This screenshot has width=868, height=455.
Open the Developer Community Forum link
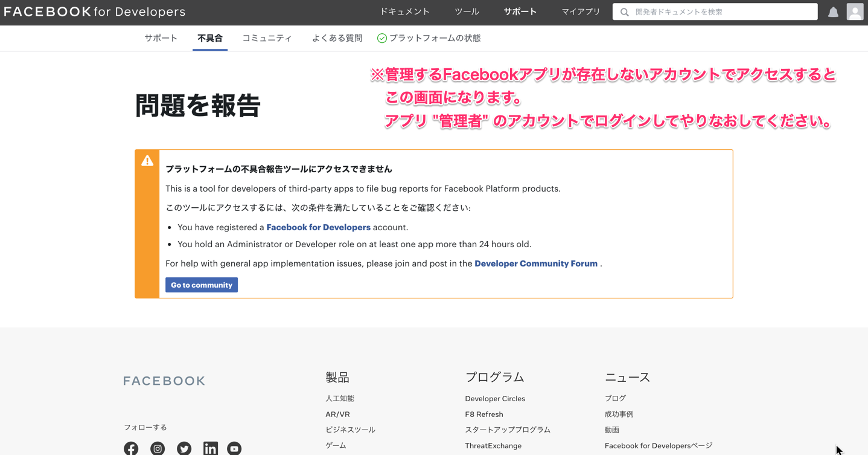536,263
